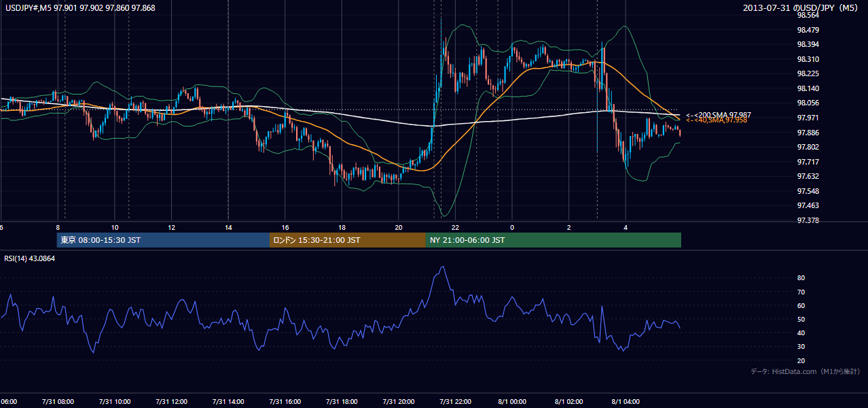Click the bottom time label 8/1 00:00

pyautogui.click(x=511, y=401)
